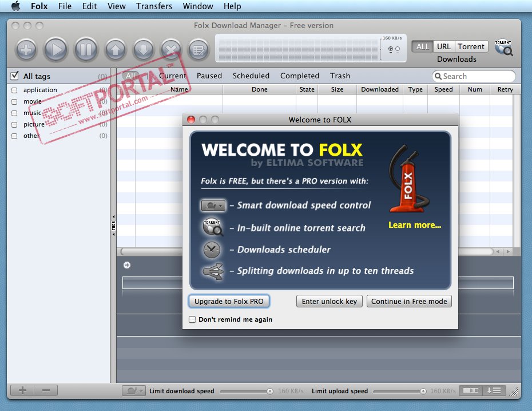532x411 pixels.
Task: Open the View menu
Action: pyautogui.click(x=116, y=6)
